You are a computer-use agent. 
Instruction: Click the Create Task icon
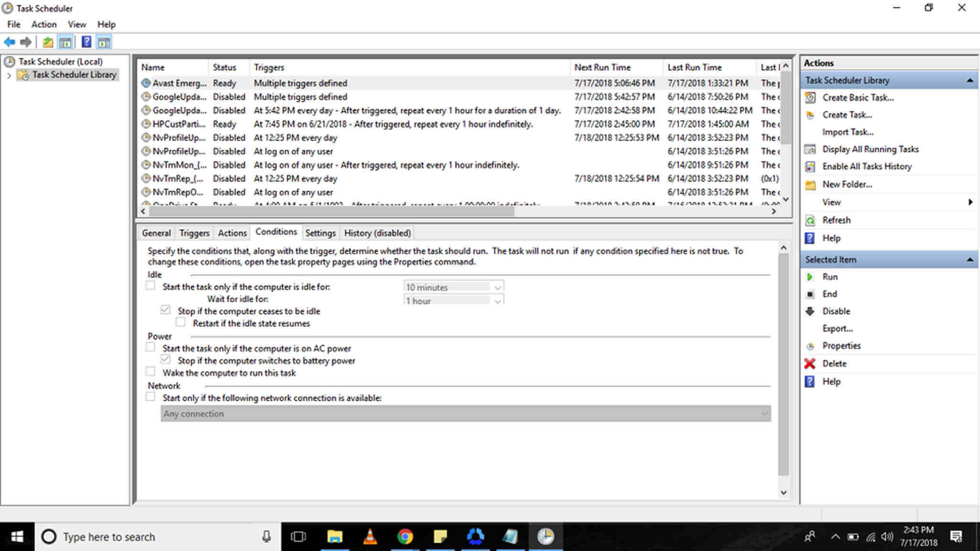[810, 115]
